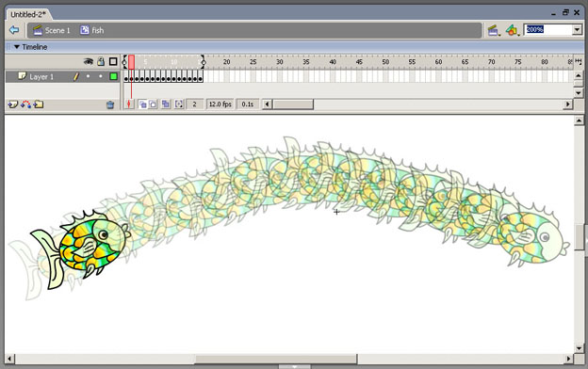Screen dimensions: 588x369
Task: Click the Center Frame button
Action: pos(129,104)
